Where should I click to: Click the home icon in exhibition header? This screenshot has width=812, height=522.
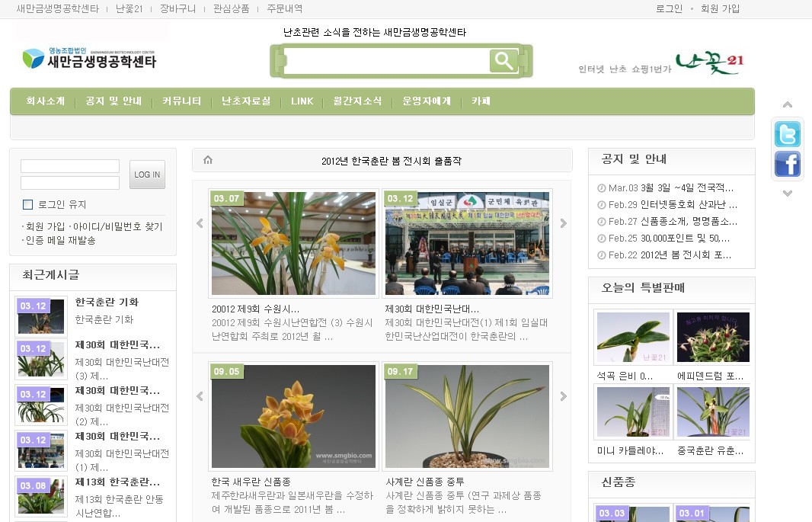[208, 160]
